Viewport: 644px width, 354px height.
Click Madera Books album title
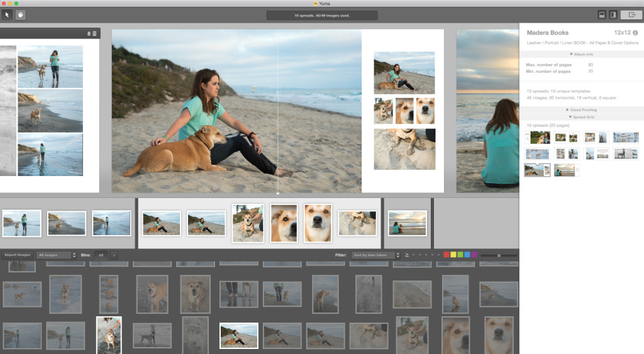pyautogui.click(x=548, y=33)
